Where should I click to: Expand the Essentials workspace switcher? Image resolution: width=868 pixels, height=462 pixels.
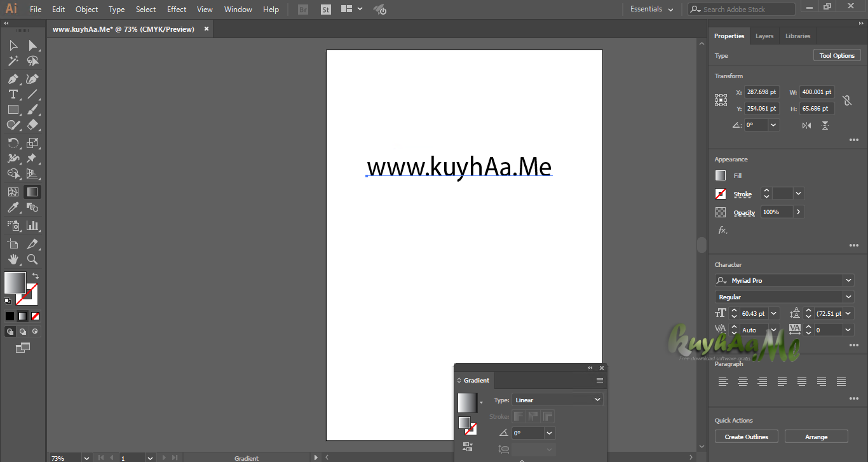pyautogui.click(x=652, y=9)
